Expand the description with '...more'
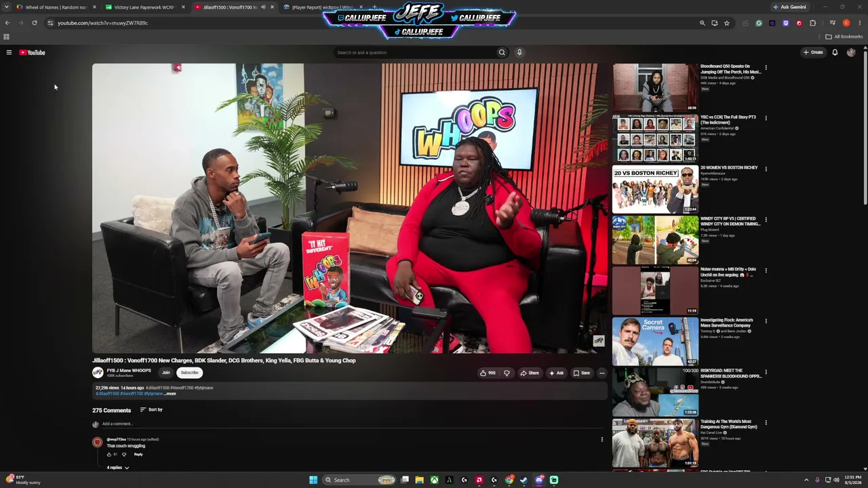 coord(170,394)
